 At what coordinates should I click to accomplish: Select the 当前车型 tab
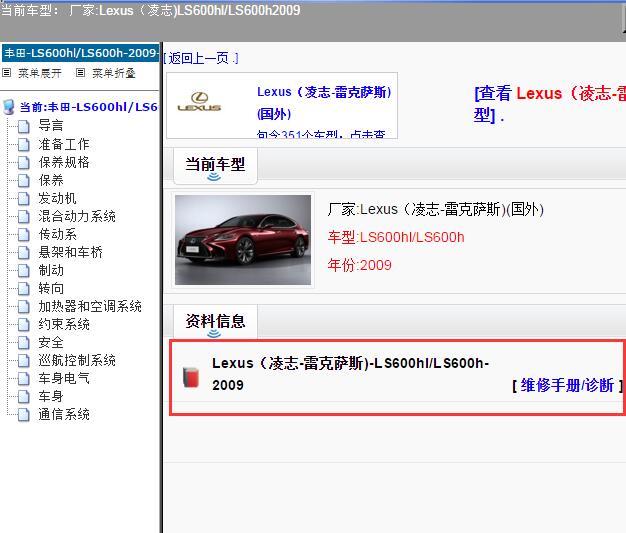click(215, 166)
